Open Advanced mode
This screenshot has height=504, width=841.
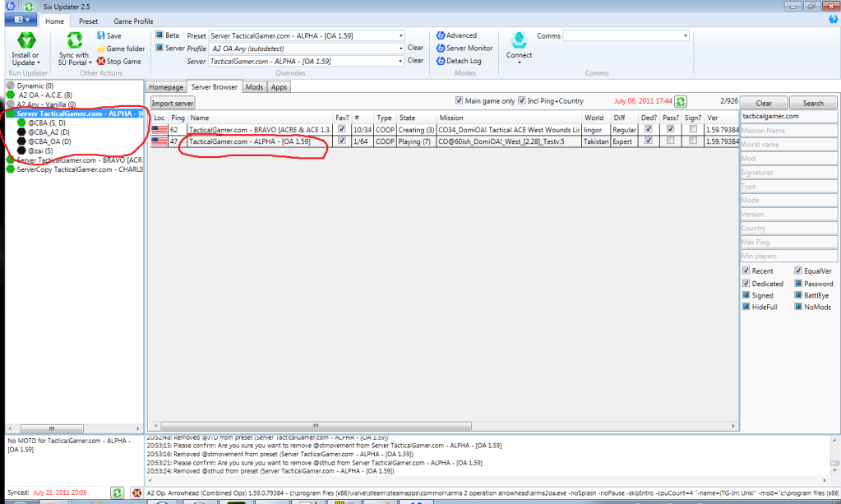[456, 35]
